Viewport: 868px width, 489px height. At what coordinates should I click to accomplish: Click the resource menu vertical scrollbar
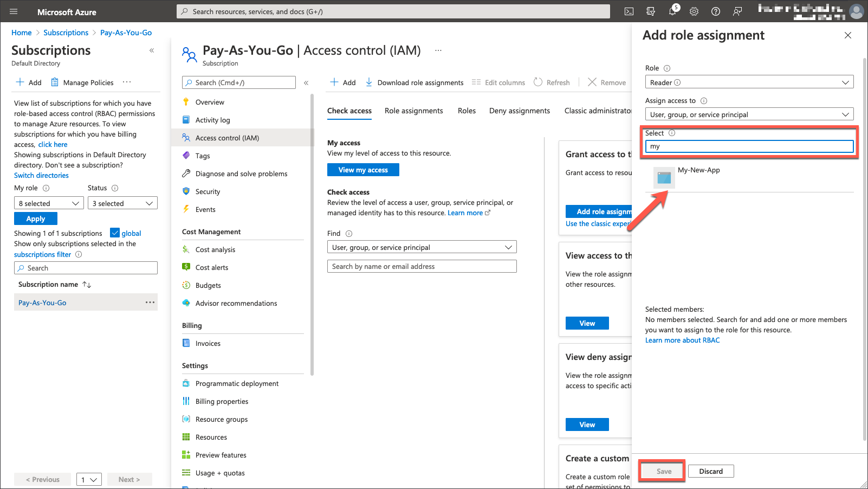(312, 234)
